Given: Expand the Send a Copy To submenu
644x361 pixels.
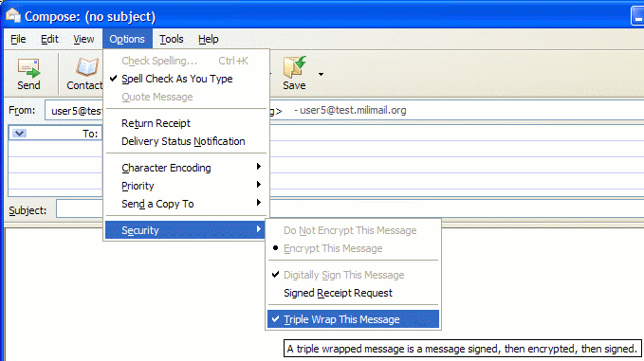Looking at the screenshot, I should pyautogui.click(x=186, y=204).
